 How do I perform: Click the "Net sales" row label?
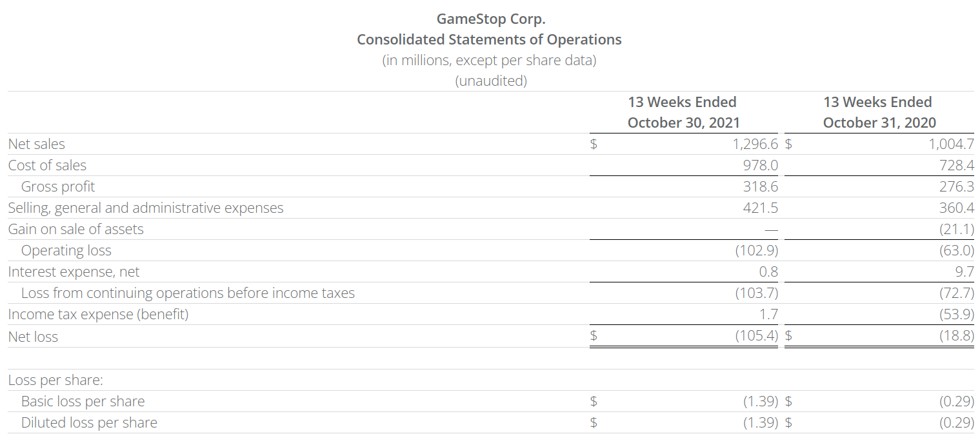(36, 144)
